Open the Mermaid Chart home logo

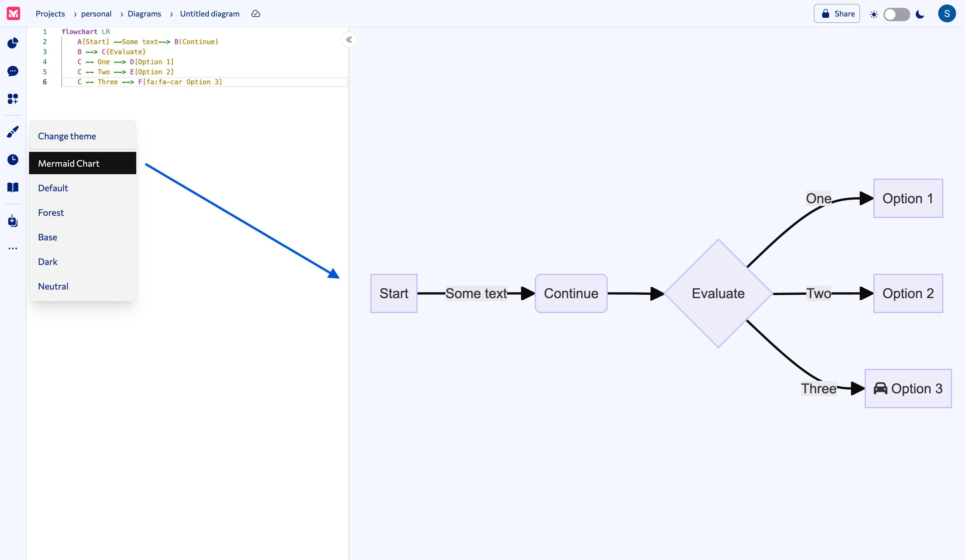pos(13,13)
